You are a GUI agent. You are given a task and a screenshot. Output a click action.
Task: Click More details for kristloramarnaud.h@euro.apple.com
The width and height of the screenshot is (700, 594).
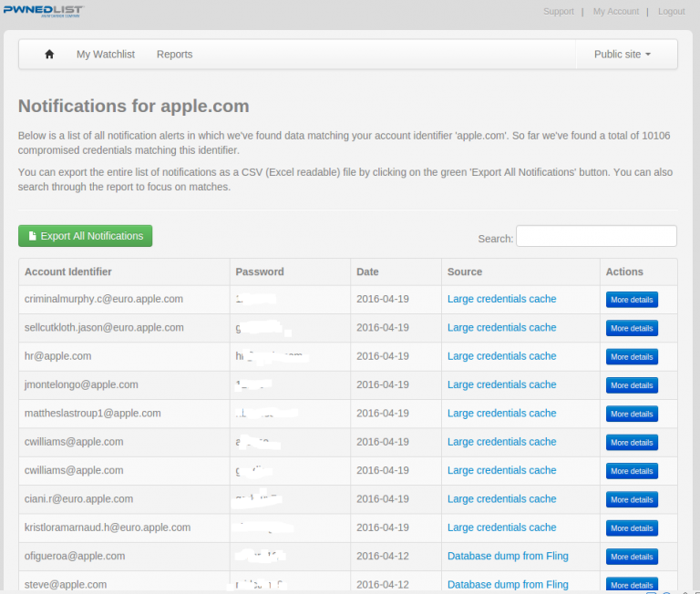click(632, 528)
